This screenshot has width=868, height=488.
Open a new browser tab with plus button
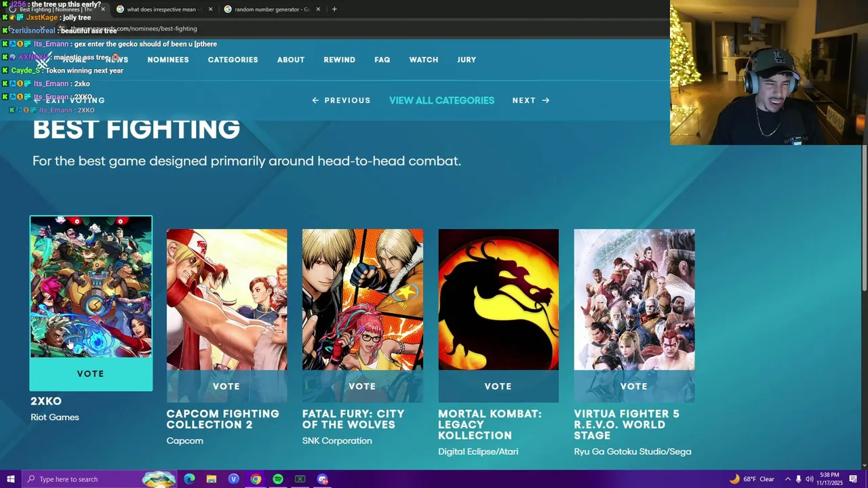tap(334, 9)
